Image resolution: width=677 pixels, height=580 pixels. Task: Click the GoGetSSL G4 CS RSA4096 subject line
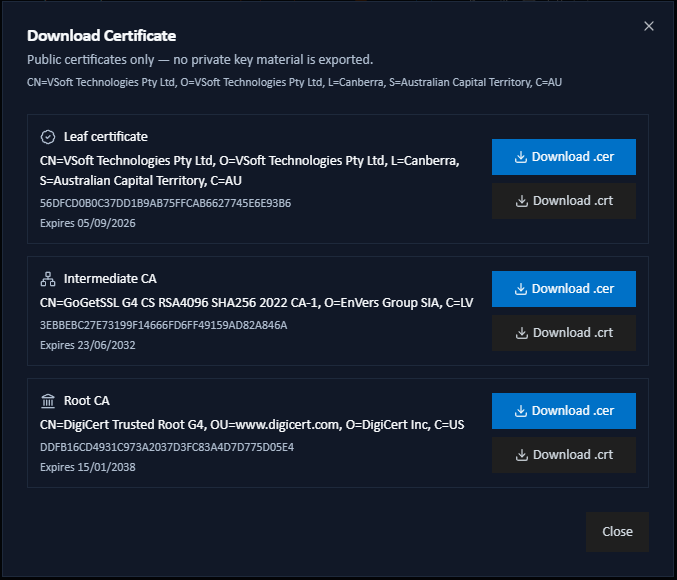coord(256,303)
